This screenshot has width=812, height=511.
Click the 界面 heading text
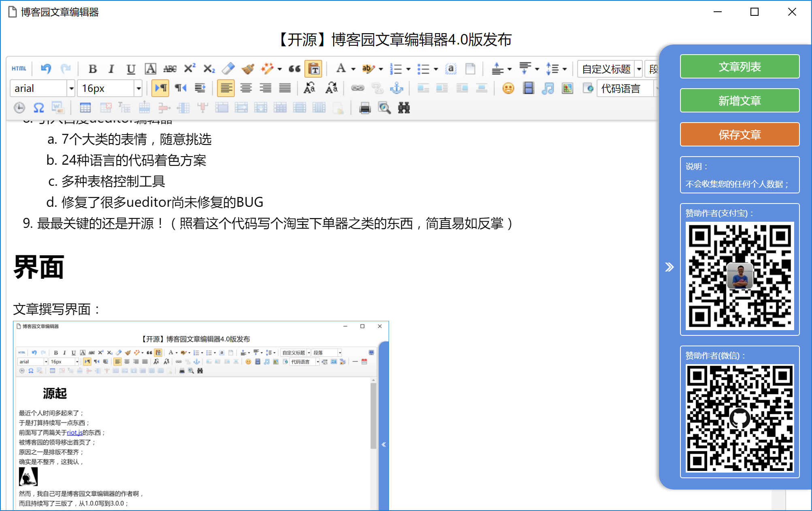pos(38,267)
